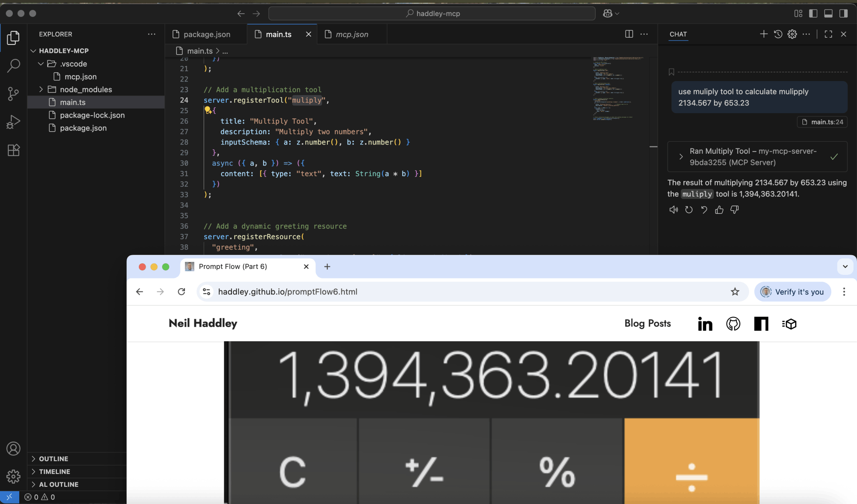857x504 pixels.
Task: Start a new chat with plus icon
Action: (764, 34)
